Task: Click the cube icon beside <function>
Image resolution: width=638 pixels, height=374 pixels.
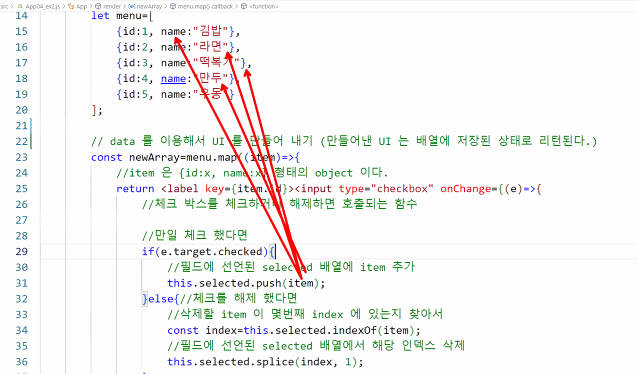Action: [244, 7]
